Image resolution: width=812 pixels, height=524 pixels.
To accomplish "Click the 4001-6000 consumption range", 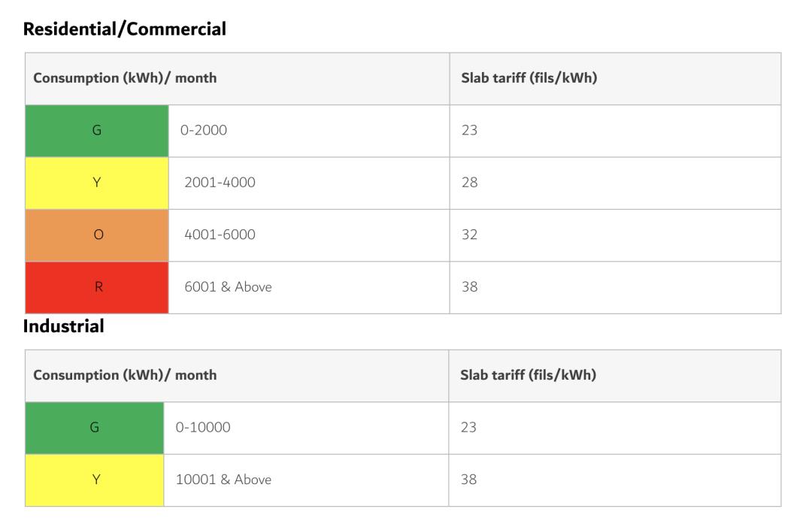I will pos(220,235).
